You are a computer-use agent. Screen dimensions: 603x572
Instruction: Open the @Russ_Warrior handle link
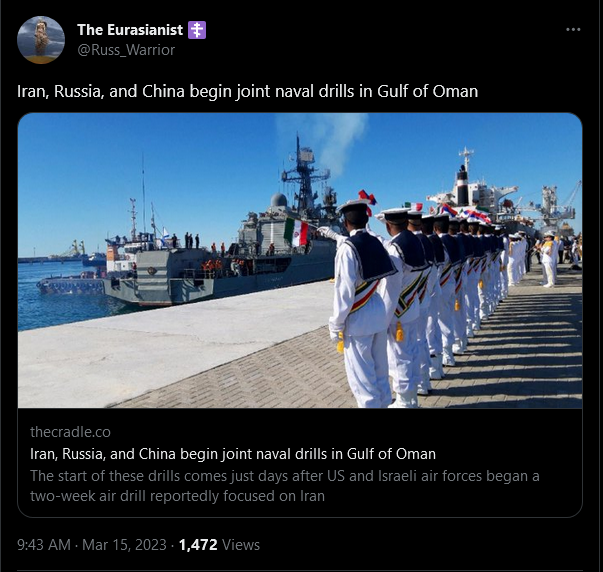coord(126,50)
